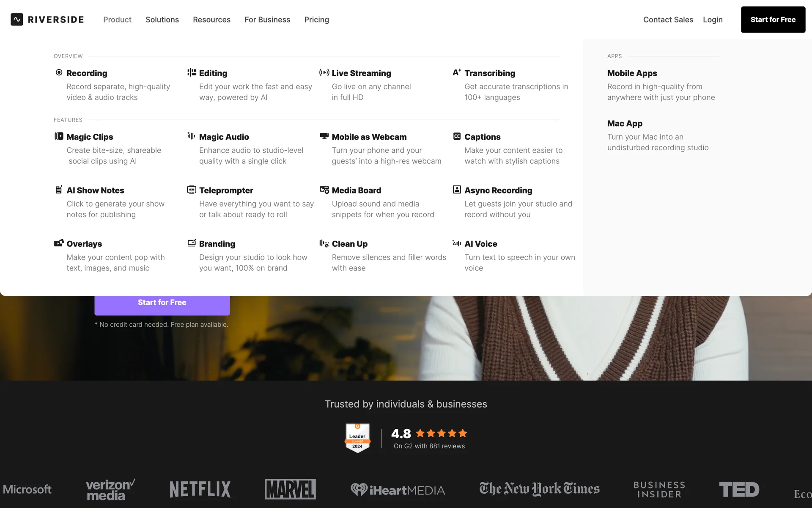Click the Riverside logo icon
Image resolution: width=812 pixels, height=508 pixels.
(17, 19)
